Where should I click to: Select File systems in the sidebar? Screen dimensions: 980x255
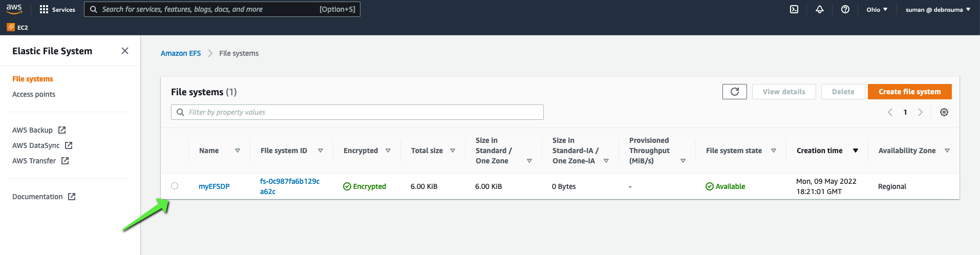[x=33, y=79]
